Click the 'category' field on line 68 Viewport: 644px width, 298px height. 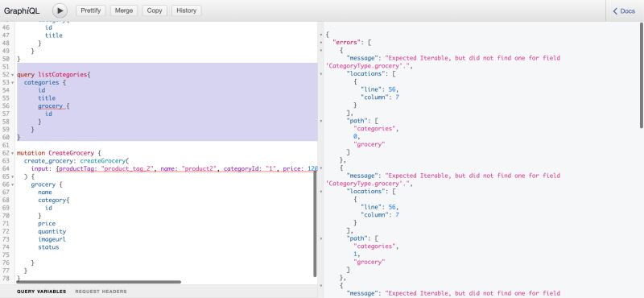click(x=52, y=201)
